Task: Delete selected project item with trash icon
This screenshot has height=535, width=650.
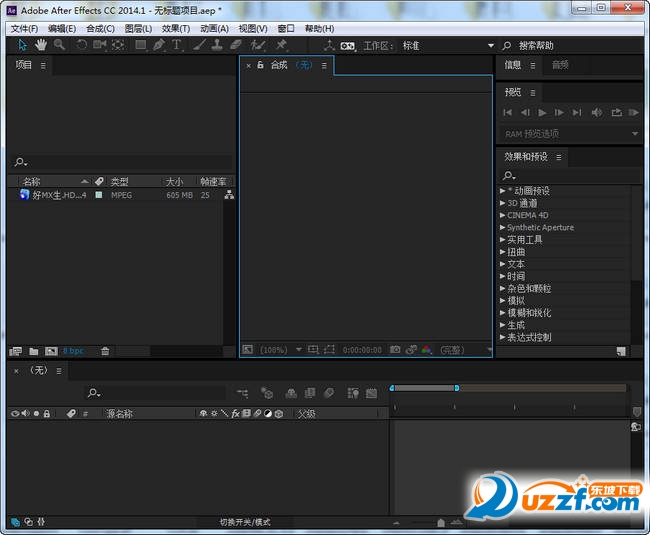Action: 105,351
